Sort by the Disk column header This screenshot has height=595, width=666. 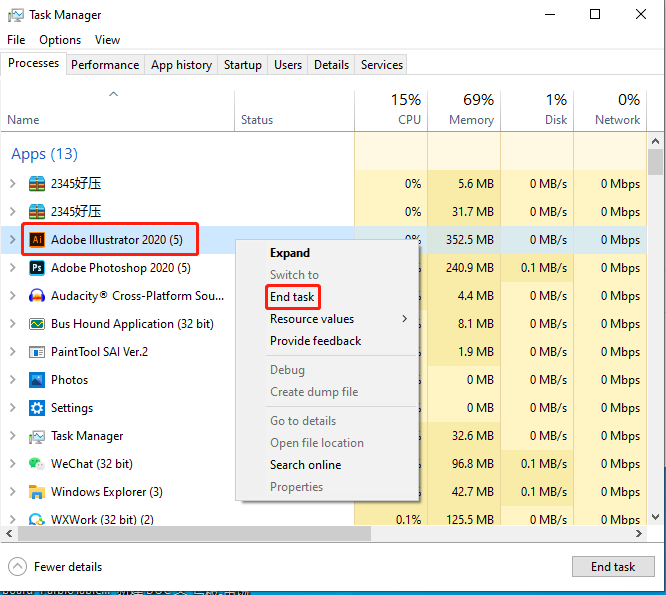537,110
